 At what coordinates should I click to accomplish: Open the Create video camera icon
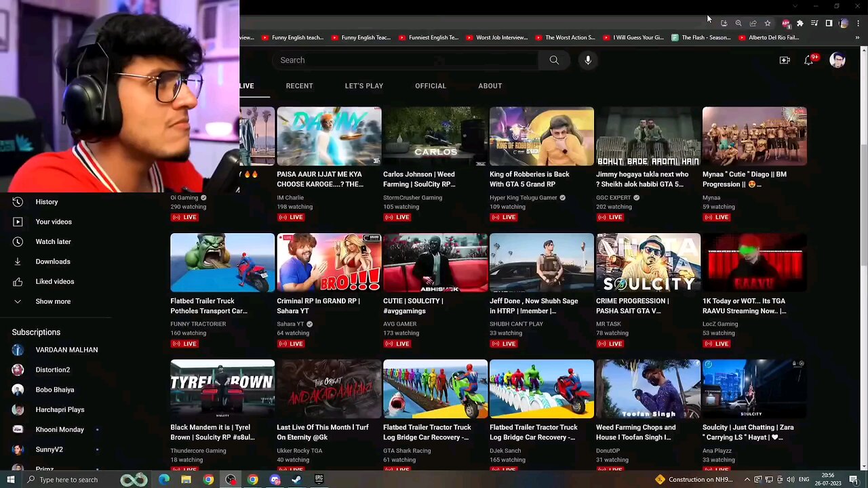click(785, 60)
